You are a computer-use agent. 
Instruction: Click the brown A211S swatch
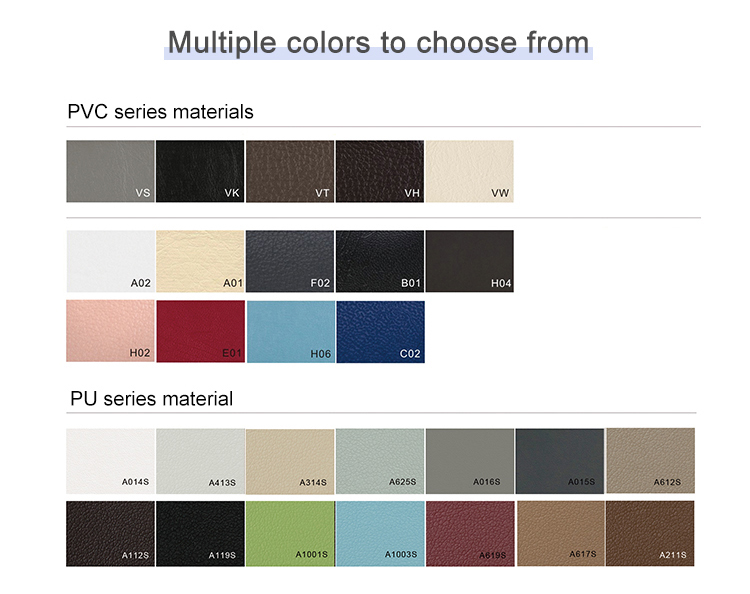pyautogui.click(x=650, y=533)
